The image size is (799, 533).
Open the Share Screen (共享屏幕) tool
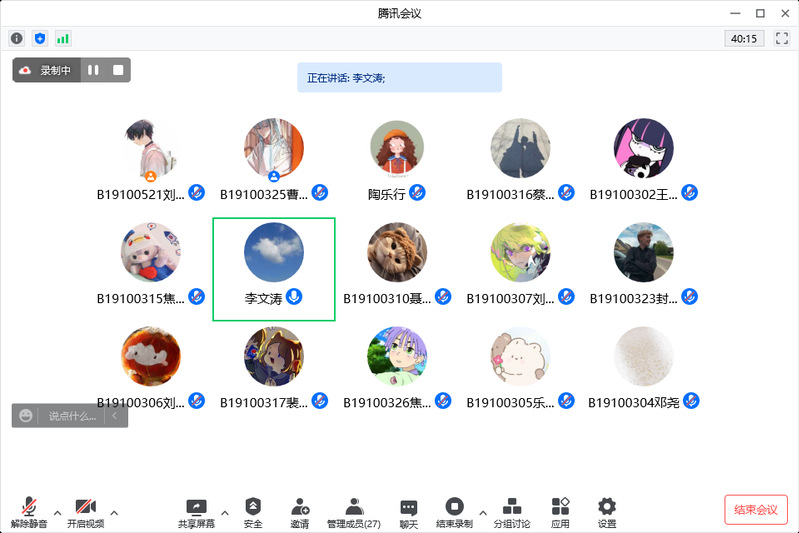tap(196, 513)
